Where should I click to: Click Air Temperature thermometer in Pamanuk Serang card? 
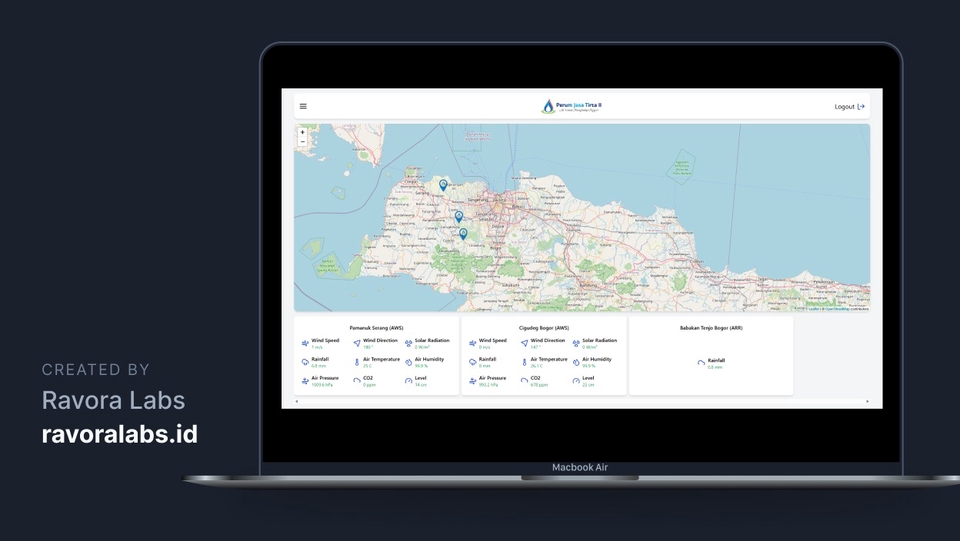pyautogui.click(x=357, y=362)
